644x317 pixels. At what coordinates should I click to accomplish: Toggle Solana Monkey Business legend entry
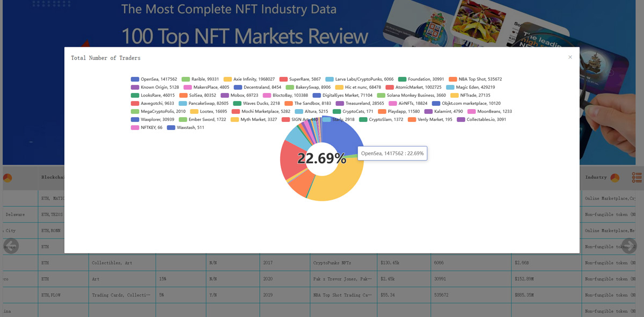point(411,95)
